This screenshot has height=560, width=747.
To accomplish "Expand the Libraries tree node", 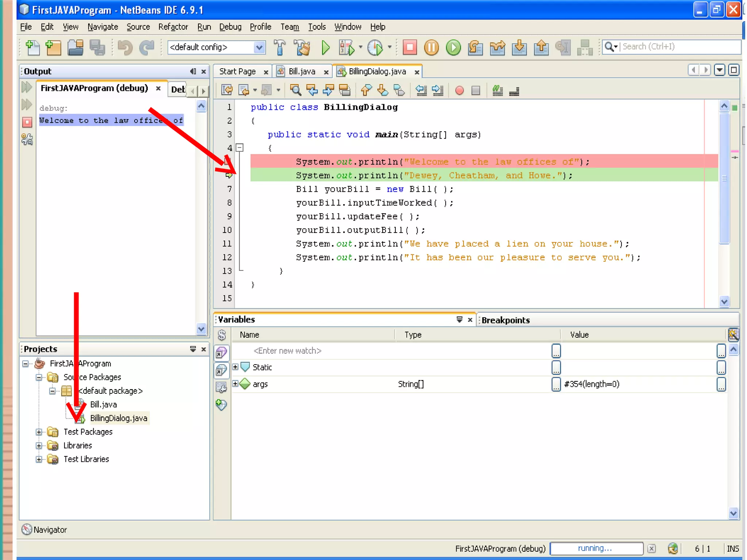I will 39,446.
